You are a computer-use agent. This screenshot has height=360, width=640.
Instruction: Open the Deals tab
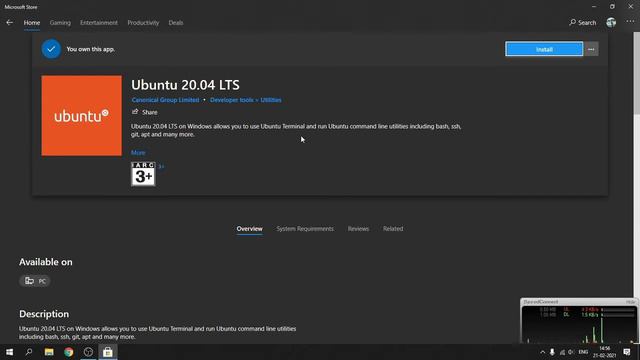[176, 22]
